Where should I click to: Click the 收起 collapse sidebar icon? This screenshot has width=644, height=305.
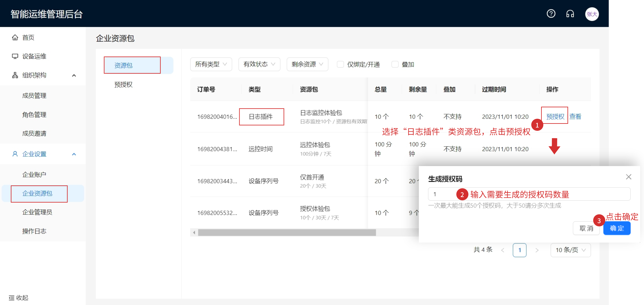[11, 298]
